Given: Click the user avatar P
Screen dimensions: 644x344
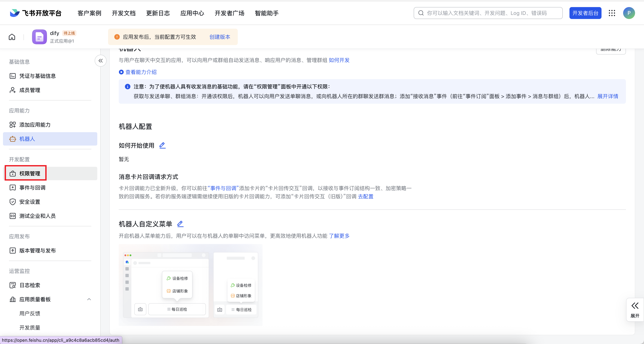Looking at the screenshot, I should tap(629, 13).
